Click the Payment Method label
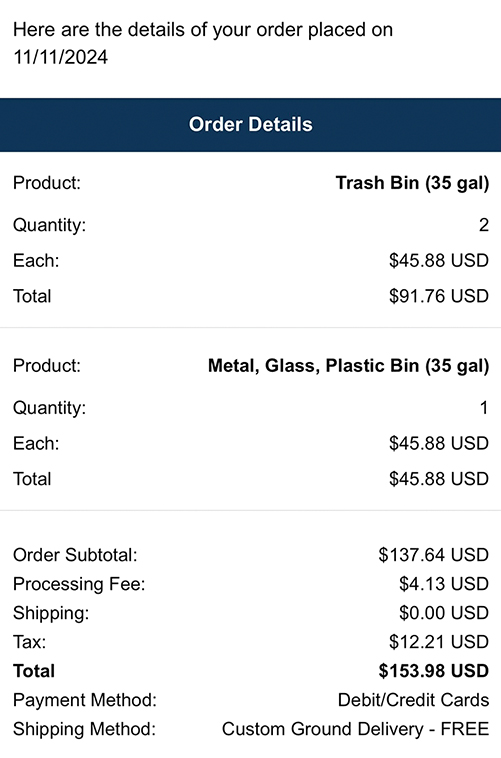 (x=85, y=700)
